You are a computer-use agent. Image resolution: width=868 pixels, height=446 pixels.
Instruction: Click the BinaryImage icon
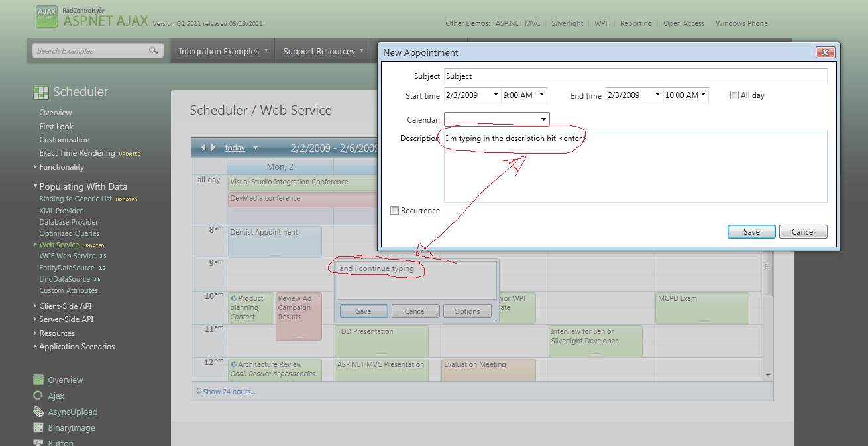[x=39, y=427]
